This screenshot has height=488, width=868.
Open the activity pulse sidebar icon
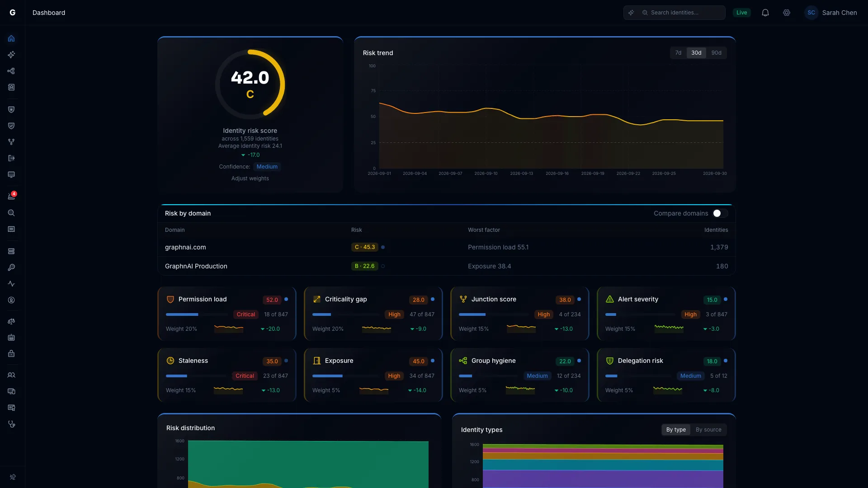[x=11, y=284]
